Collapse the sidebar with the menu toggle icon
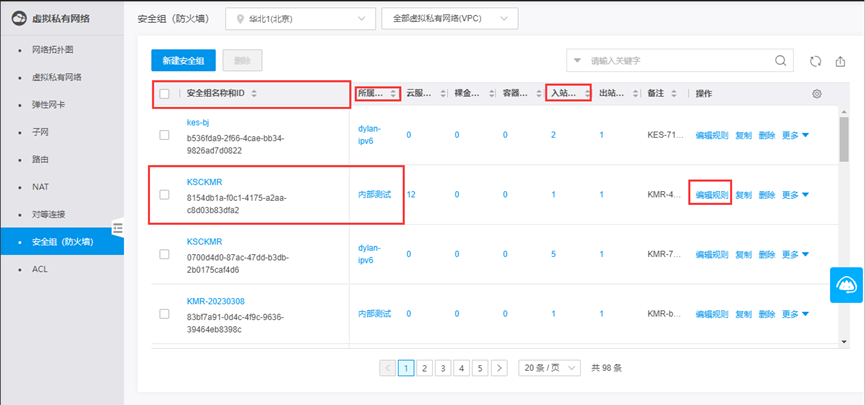This screenshot has width=865, height=405. pyautogui.click(x=118, y=227)
